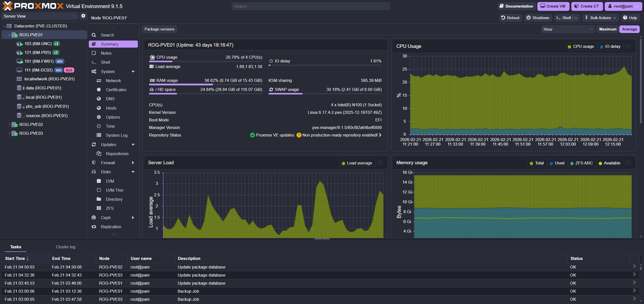
Task: Click the Load average legend color dot
Action: tap(343, 163)
